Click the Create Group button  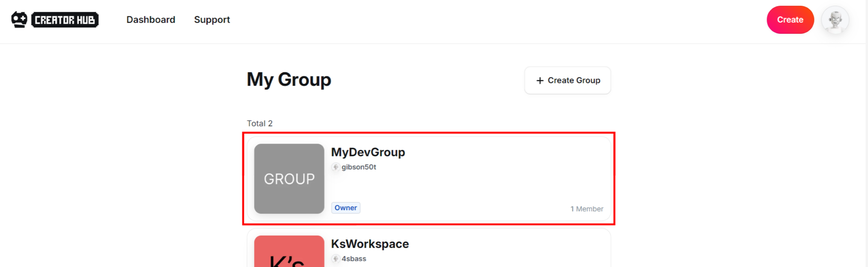[567, 80]
